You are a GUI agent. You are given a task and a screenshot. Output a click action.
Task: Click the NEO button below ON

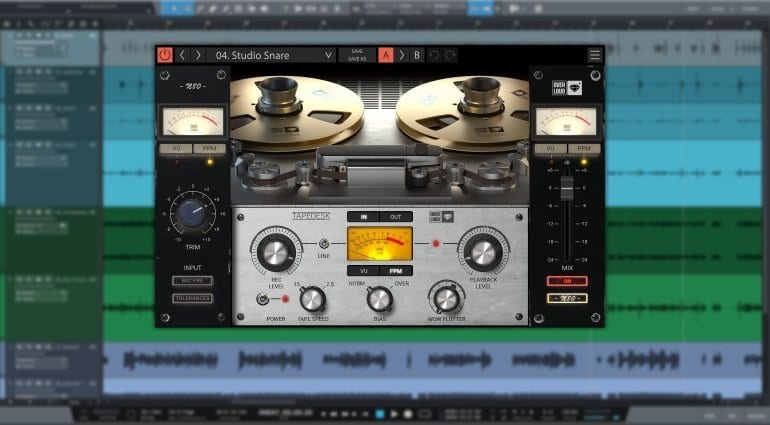(x=567, y=298)
